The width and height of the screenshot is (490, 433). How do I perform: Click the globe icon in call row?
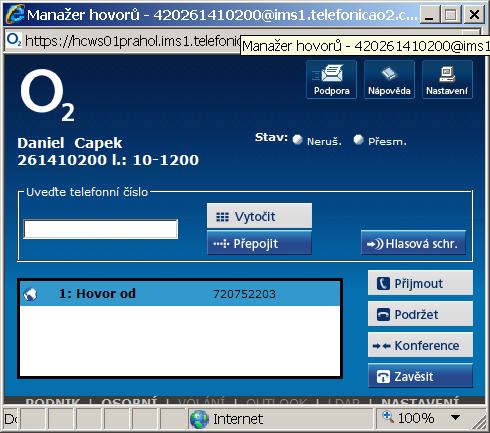point(30,294)
